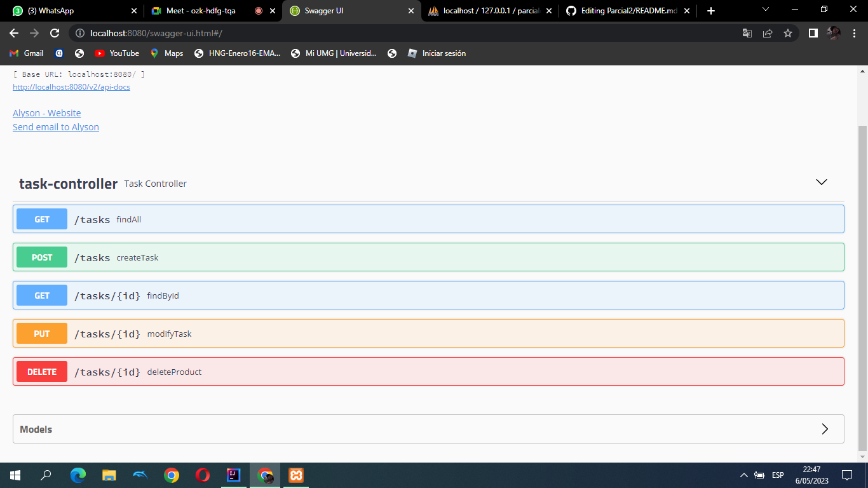
Task: Switch to the localhost phpMyAdmin tab
Action: [490, 11]
